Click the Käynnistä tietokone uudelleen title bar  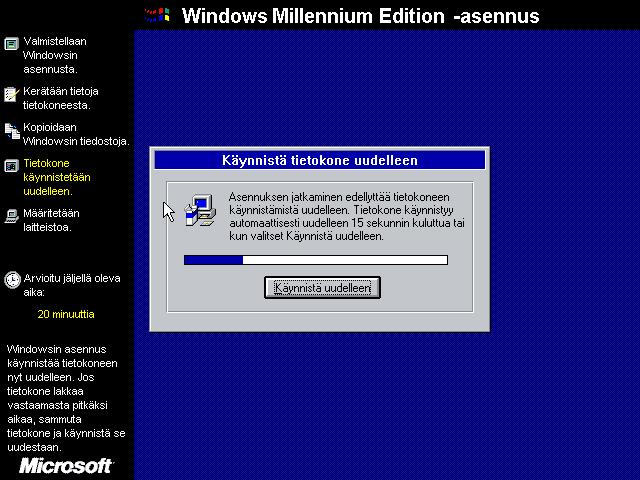pos(320,160)
